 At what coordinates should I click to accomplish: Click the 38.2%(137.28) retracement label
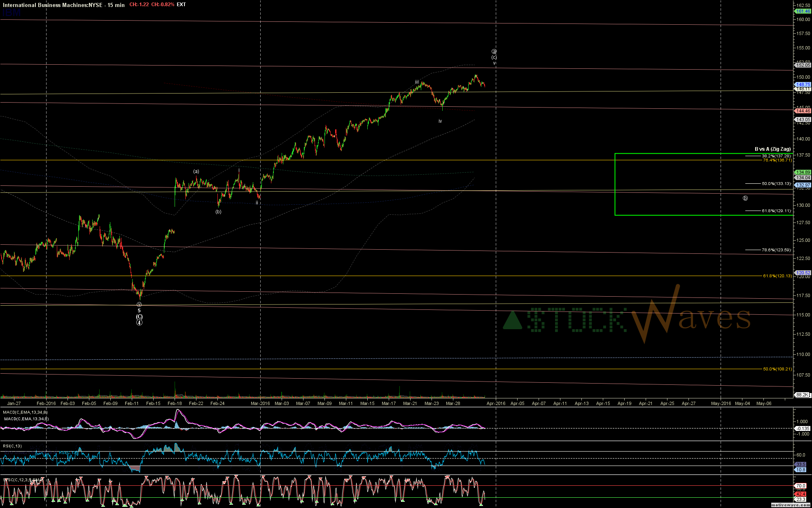click(x=776, y=156)
